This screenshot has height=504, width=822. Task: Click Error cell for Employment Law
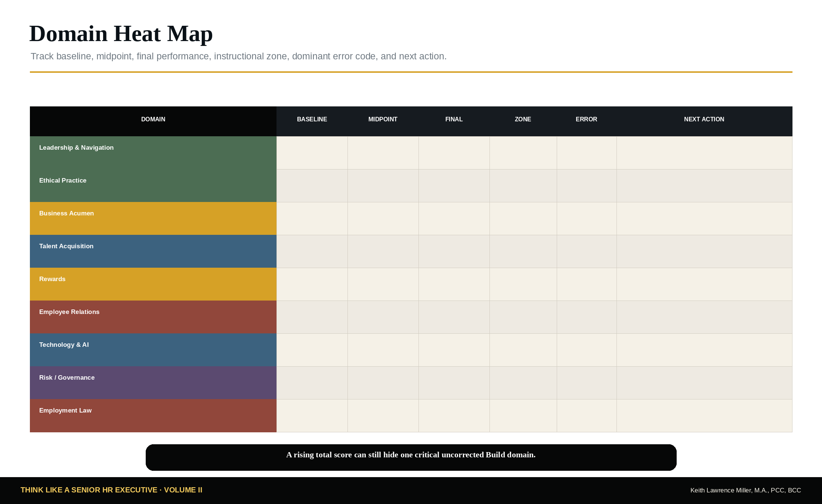tap(587, 416)
